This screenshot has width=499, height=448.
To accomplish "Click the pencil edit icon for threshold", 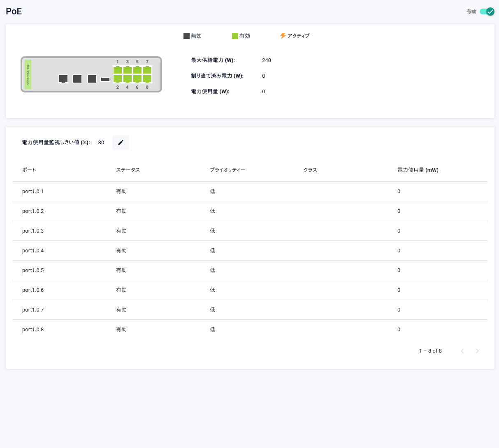I will coord(121,143).
